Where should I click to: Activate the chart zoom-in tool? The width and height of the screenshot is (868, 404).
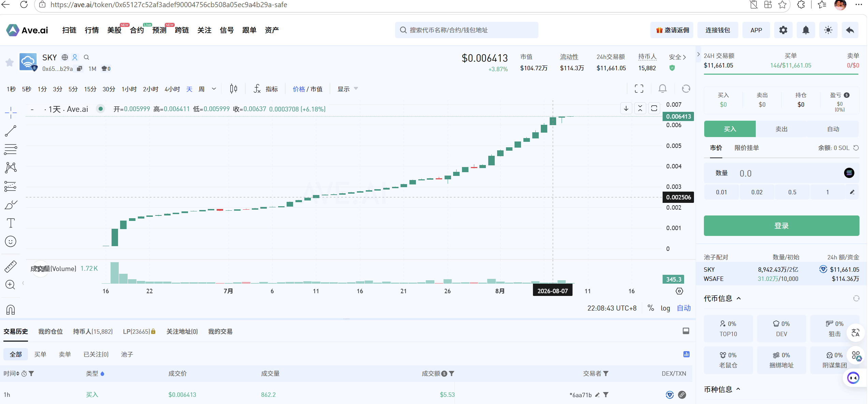[x=11, y=285]
